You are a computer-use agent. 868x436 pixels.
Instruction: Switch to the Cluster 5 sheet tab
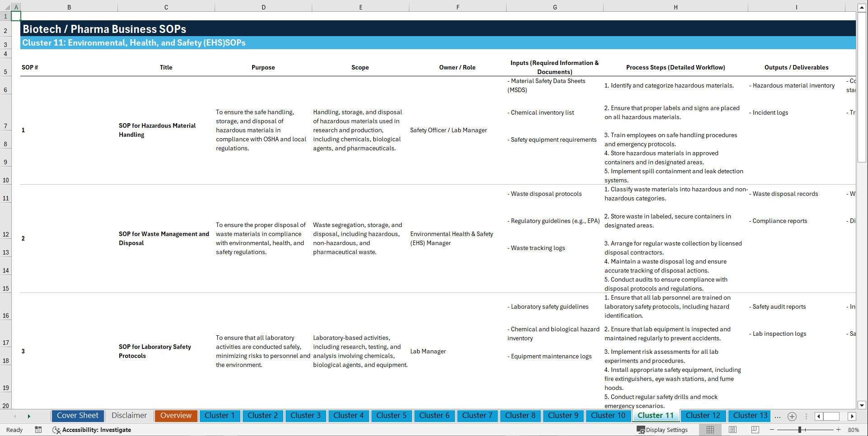391,416
